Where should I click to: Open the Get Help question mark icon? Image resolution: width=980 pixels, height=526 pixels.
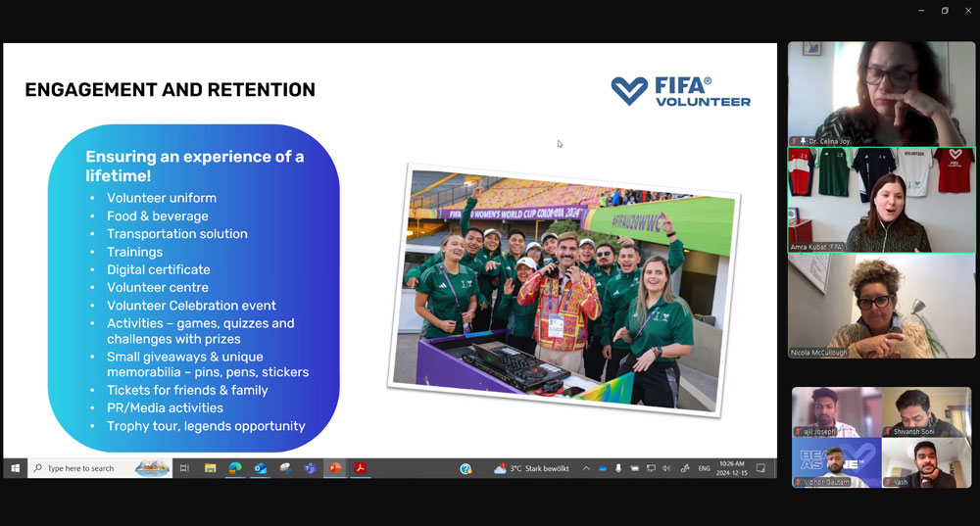(x=466, y=468)
